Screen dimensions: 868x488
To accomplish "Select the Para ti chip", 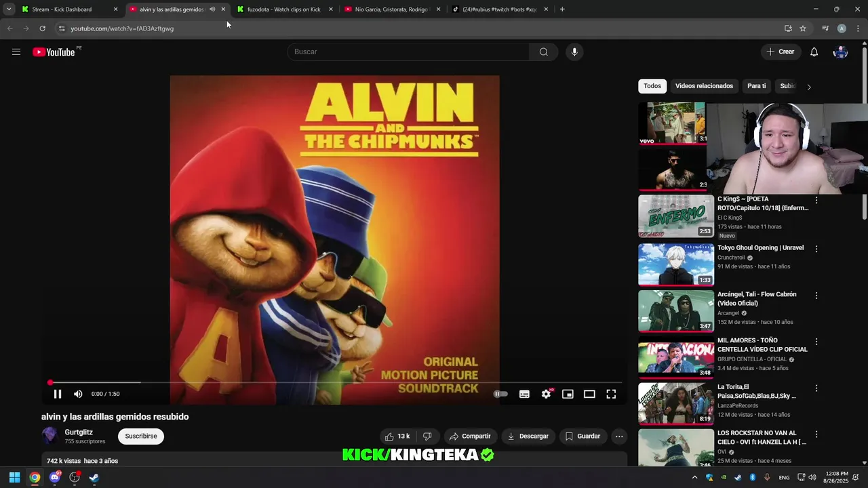I will pos(756,86).
